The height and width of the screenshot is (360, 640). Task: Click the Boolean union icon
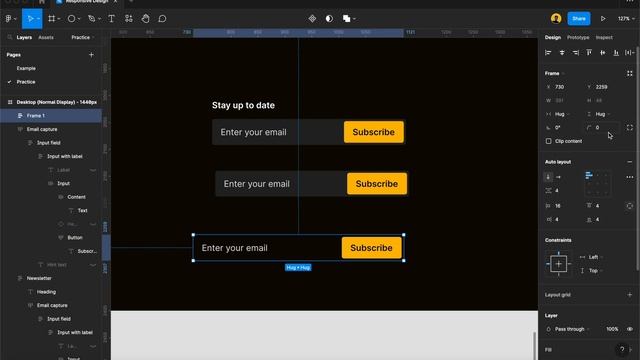[x=347, y=19]
